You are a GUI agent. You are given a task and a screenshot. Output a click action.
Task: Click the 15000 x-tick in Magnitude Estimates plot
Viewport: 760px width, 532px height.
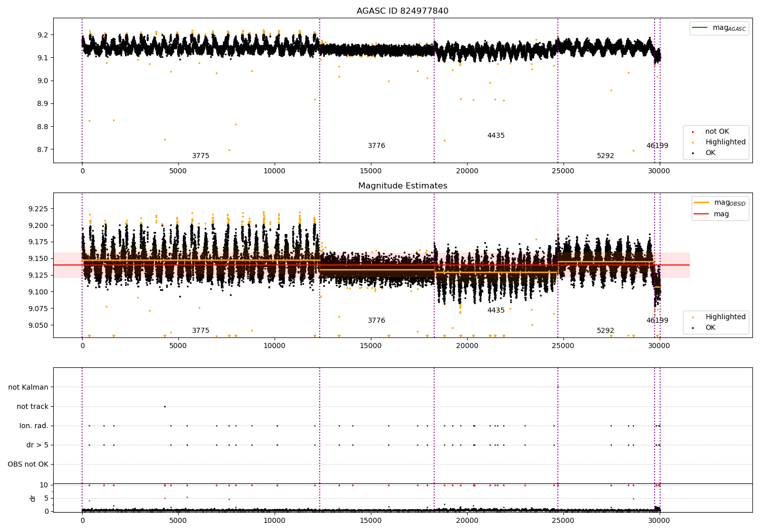[370, 346]
